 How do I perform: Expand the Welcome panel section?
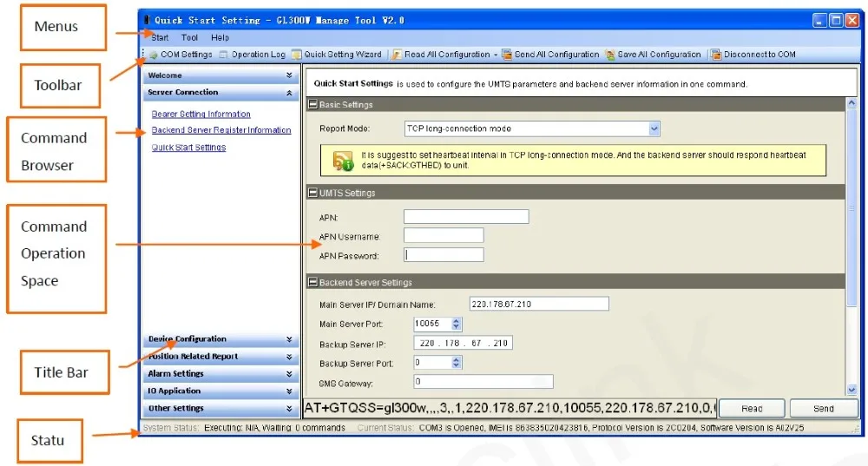click(x=220, y=75)
